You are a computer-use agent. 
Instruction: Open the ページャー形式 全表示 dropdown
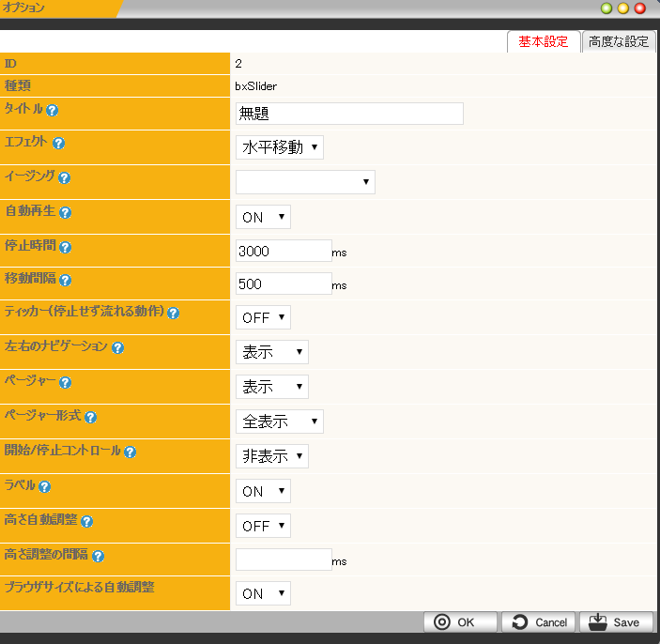point(280,422)
